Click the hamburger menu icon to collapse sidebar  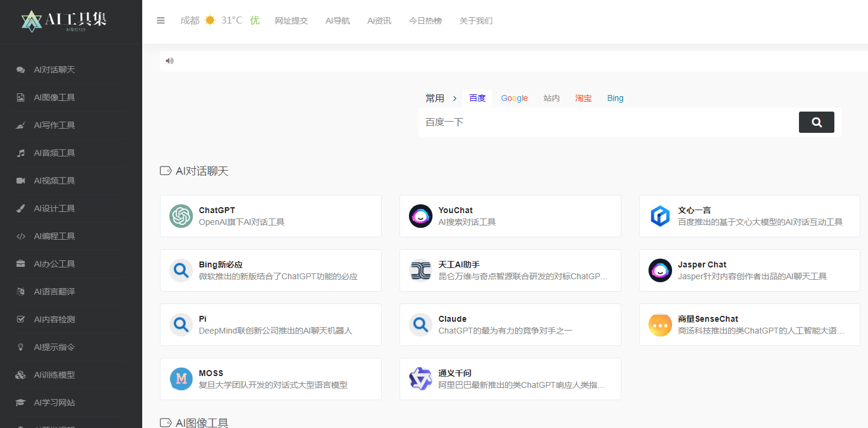pyautogui.click(x=161, y=21)
